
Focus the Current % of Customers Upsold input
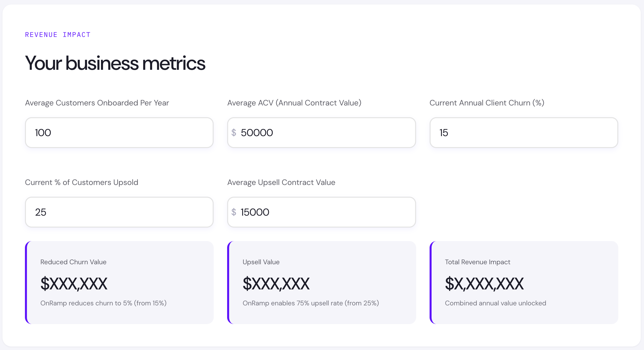pos(119,212)
